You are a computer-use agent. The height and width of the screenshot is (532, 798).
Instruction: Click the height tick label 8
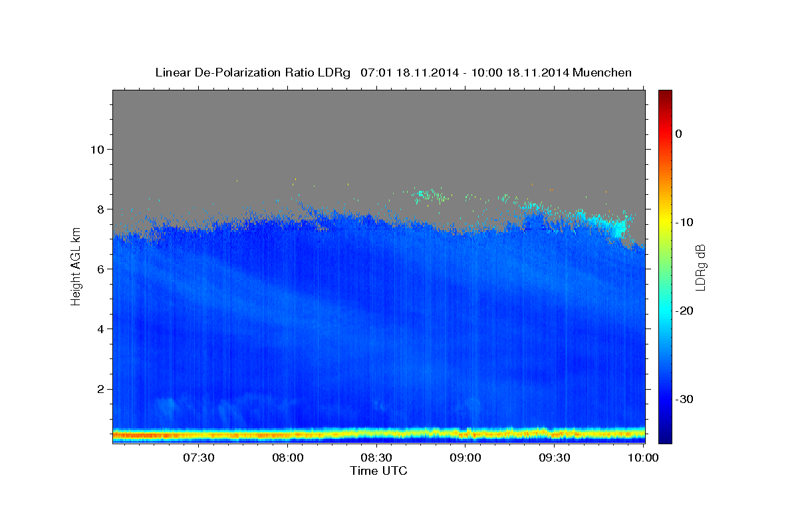click(x=99, y=209)
